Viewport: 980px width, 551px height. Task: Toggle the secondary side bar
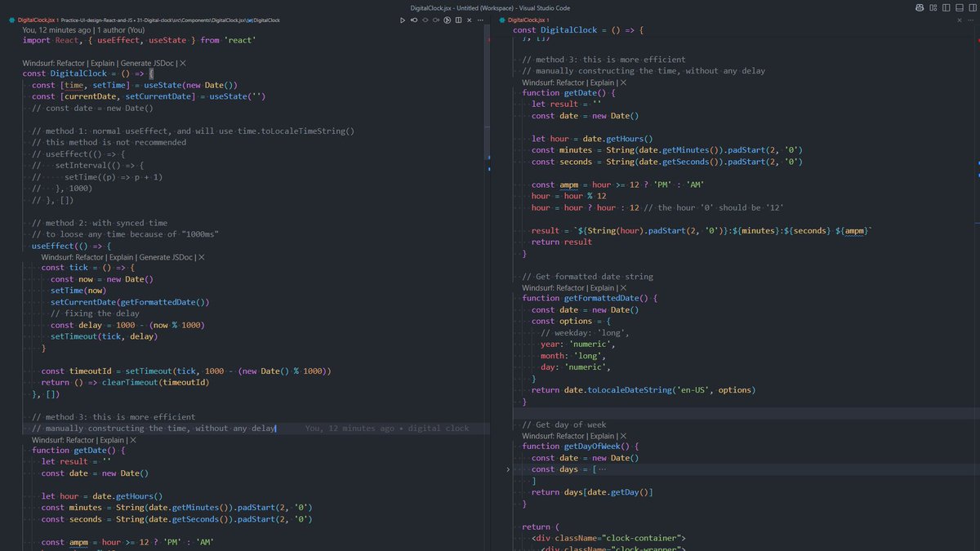tap(973, 7)
